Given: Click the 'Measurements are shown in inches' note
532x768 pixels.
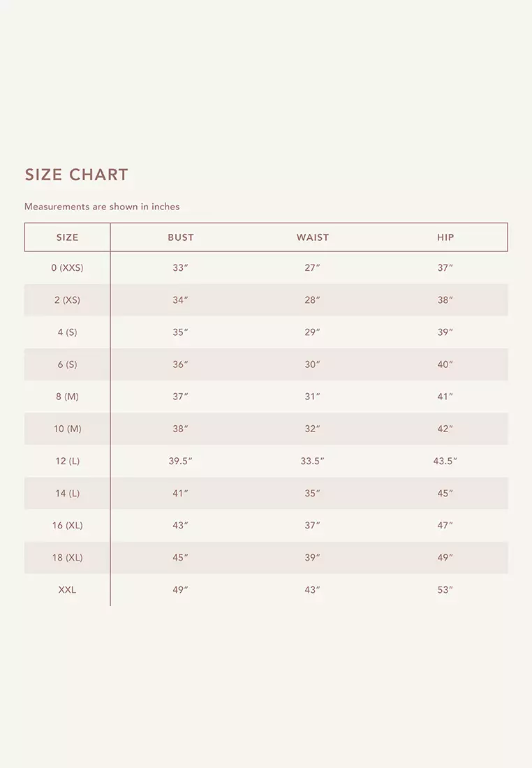Looking at the screenshot, I should point(102,207).
